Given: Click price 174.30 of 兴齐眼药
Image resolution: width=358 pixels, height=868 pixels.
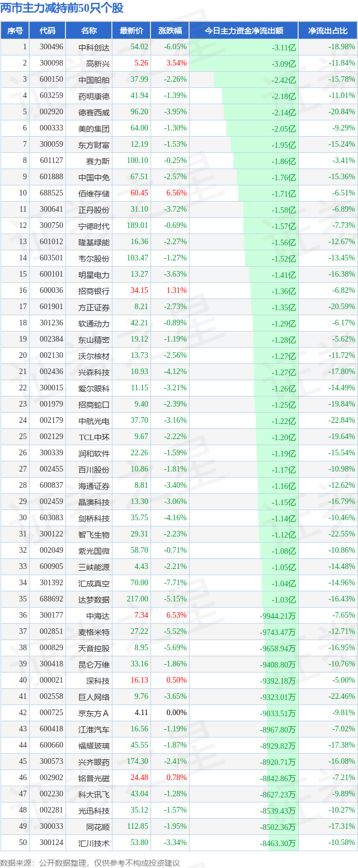Looking at the screenshot, I should click(x=138, y=762).
